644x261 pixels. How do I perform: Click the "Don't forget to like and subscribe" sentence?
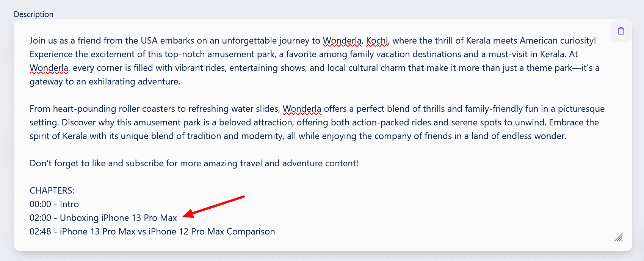194,163
